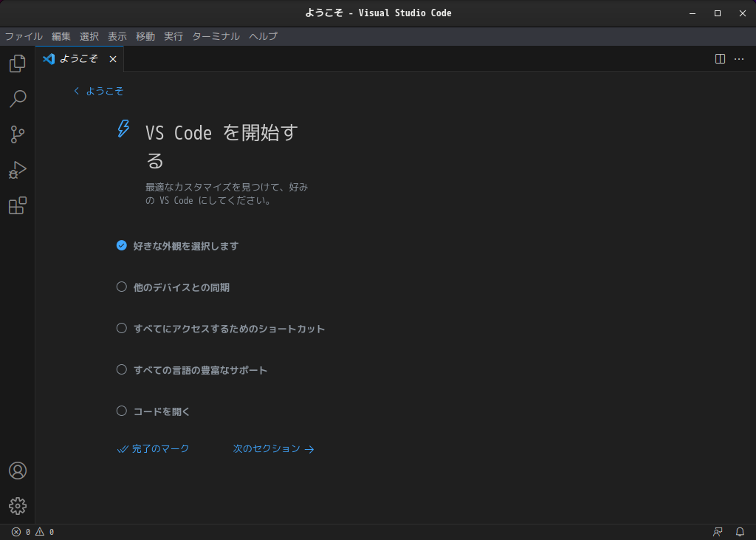756x540 pixels.
Task: Split the editor to the right
Action: click(x=720, y=59)
